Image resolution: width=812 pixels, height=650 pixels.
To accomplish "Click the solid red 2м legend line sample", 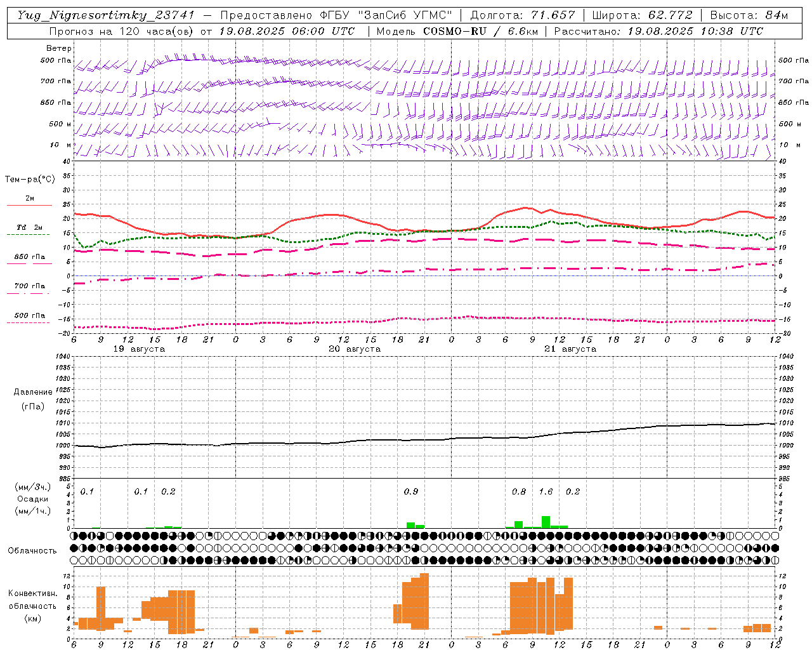I will click(29, 205).
